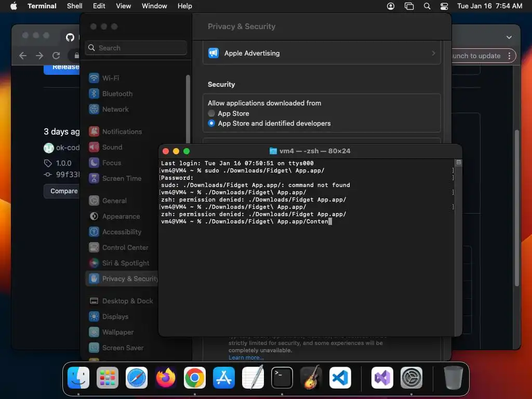Click the Apple menu logo
Viewport: 532px width, 399px height.
pyautogui.click(x=14, y=6)
